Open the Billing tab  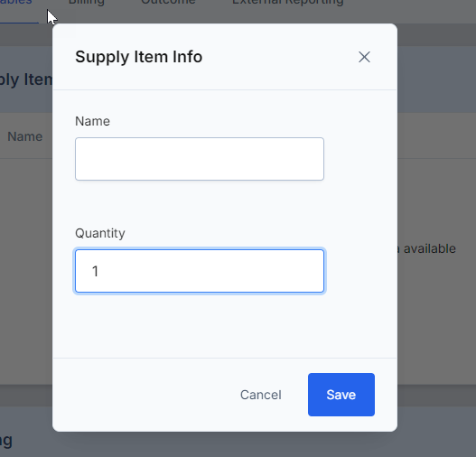click(86, 3)
